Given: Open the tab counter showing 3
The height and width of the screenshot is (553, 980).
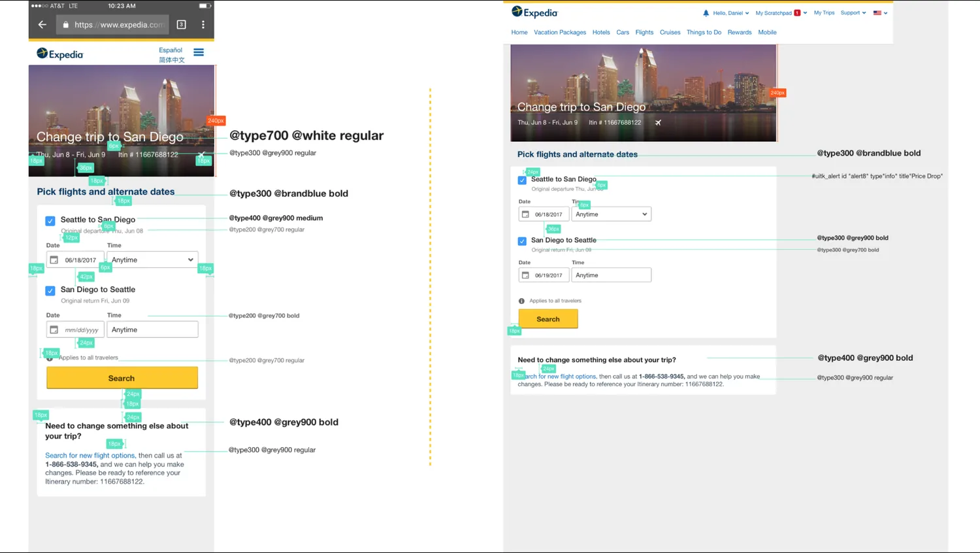Looking at the screenshot, I should pyautogui.click(x=182, y=25).
